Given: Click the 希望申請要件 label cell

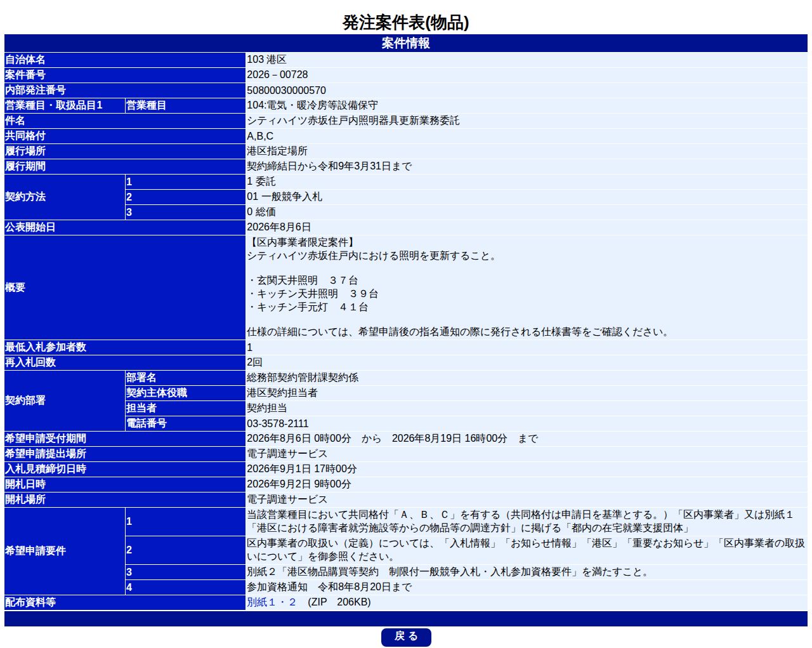Looking at the screenshot, I should point(64,551).
